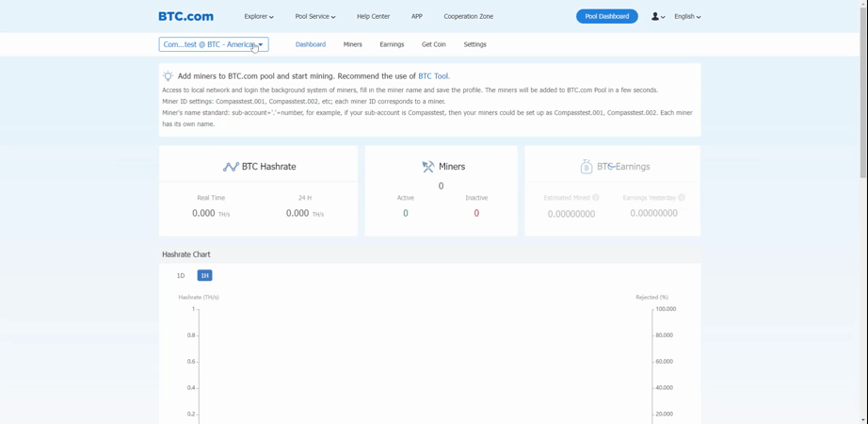Click the Hashrate (TH/s) axis label

click(x=199, y=297)
